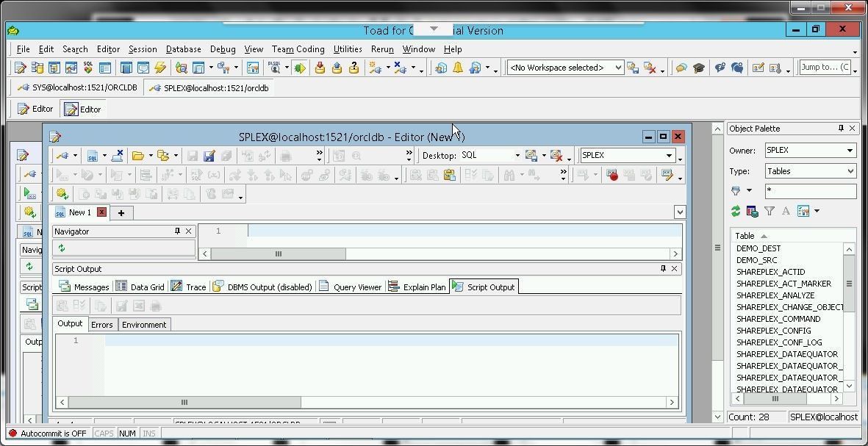
Task: Click the Jump to search field
Action: pyautogui.click(x=825, y=68)
